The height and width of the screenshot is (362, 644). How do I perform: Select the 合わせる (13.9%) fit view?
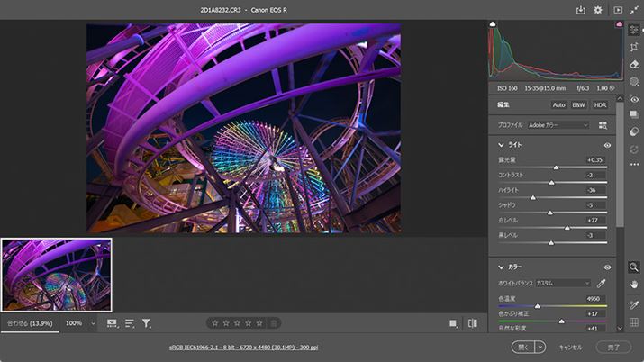pyautogui.click(x=30, y=323)
